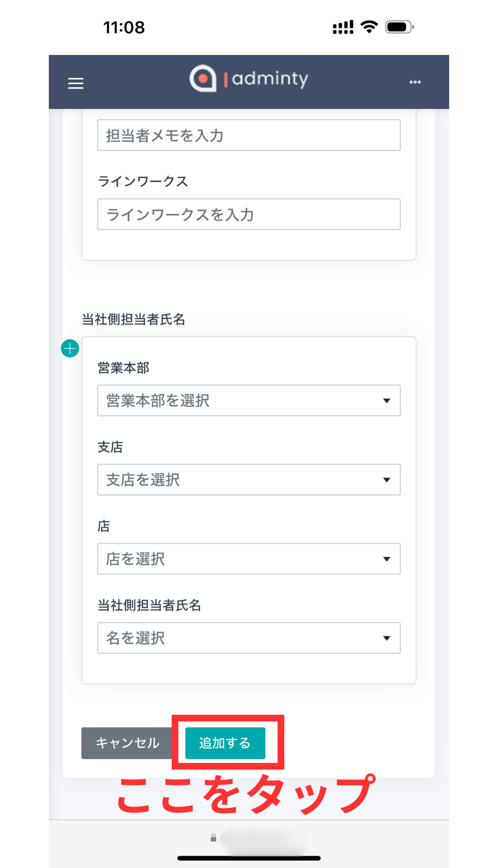488x868 pixels.
Task: Open the three-dot options menu
Action: 415,82
